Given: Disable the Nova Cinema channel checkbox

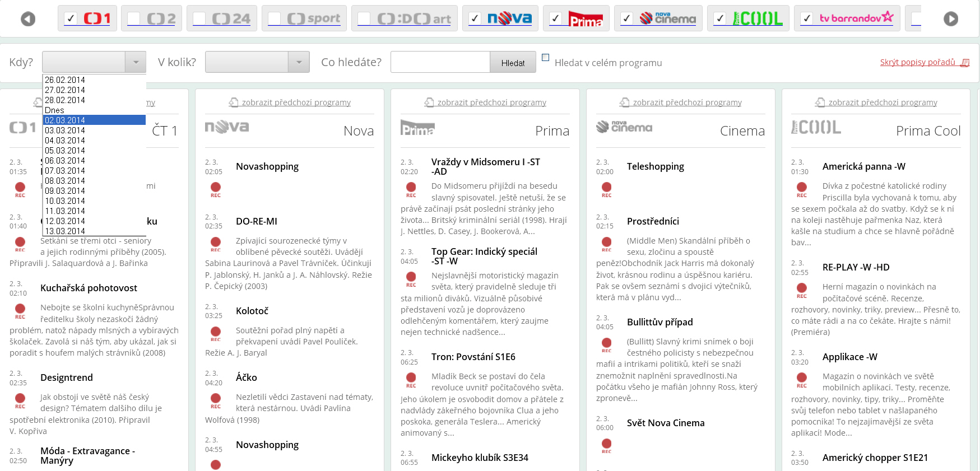Looking at the screenshot, I should tap(627, 18).
